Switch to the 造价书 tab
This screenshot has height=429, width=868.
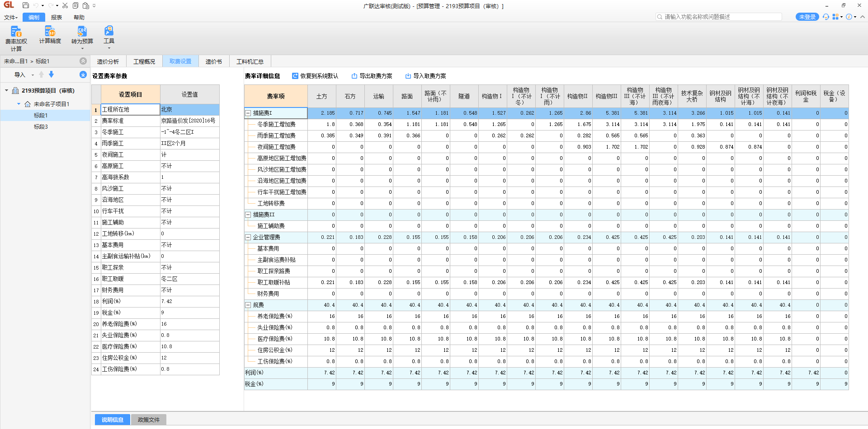213,61
